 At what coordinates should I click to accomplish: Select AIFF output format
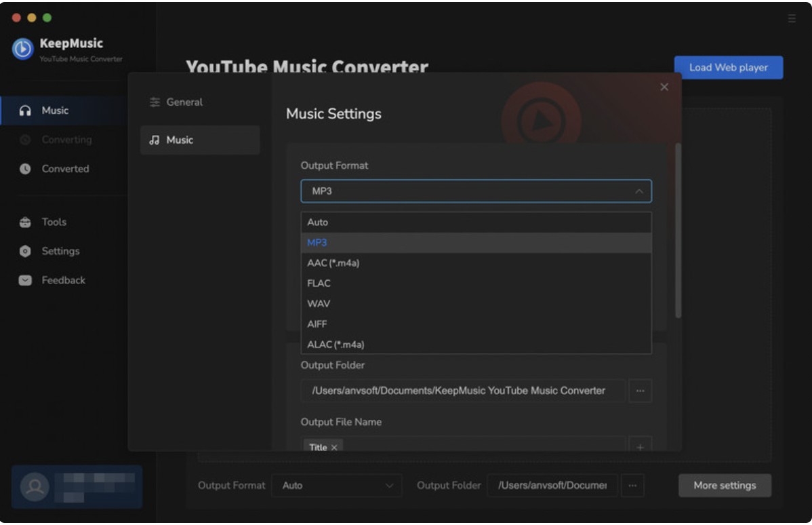point(476,324)
